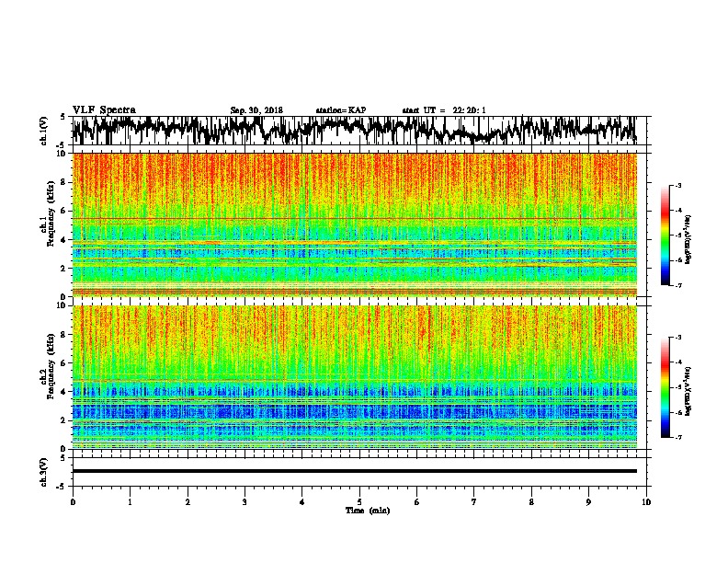Click the ch.1 spectrogram panel

[355, 224]
